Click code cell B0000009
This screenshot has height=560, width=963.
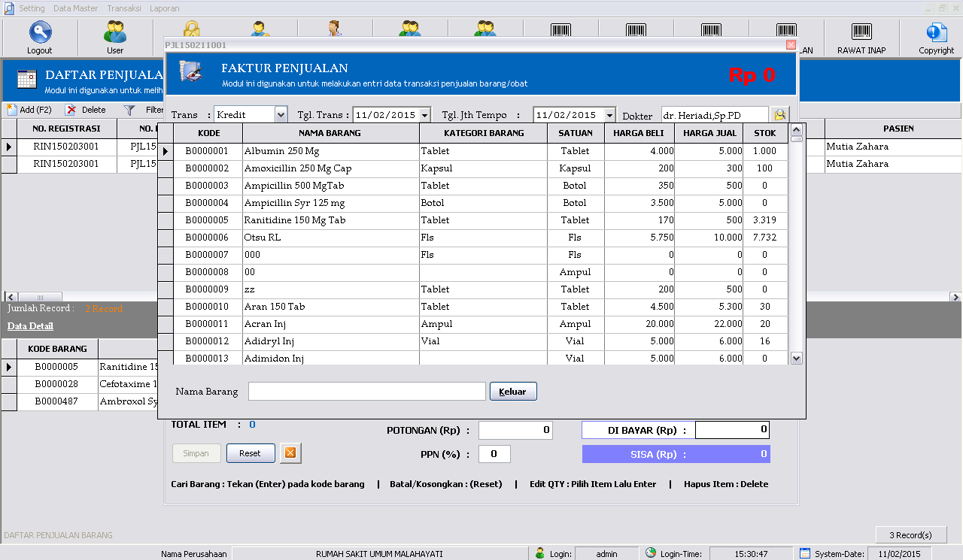208,289
